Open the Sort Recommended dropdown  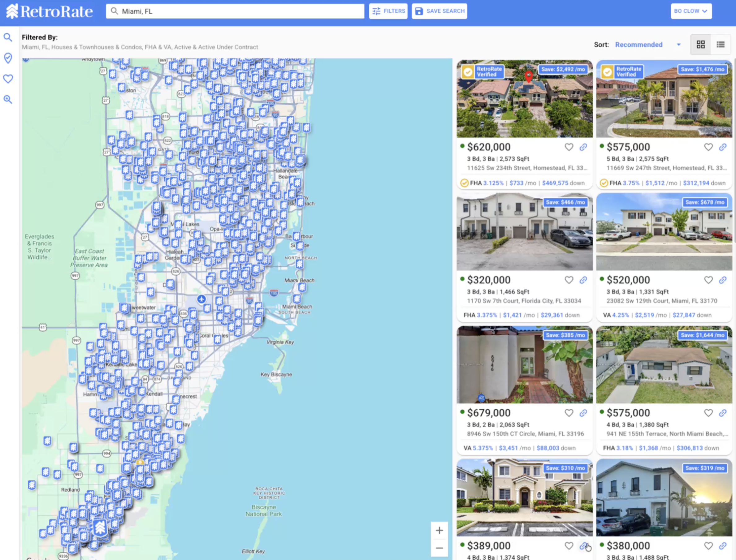point(647,45)
